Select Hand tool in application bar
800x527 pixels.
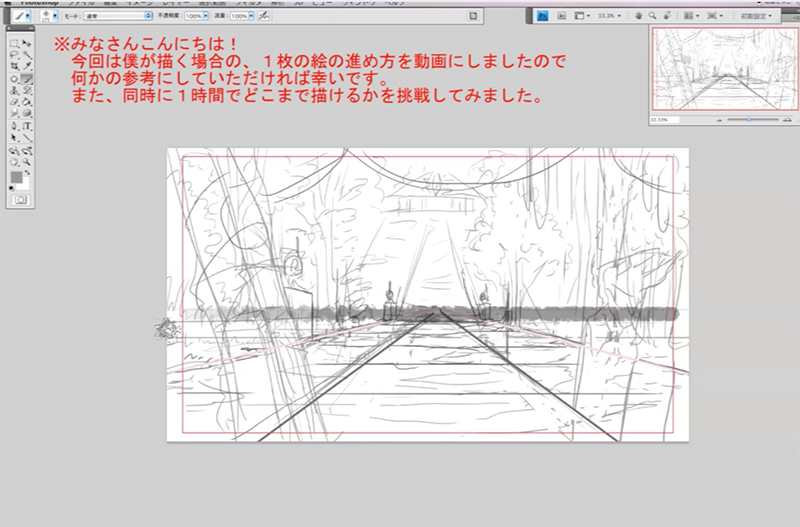coord(638,16)
